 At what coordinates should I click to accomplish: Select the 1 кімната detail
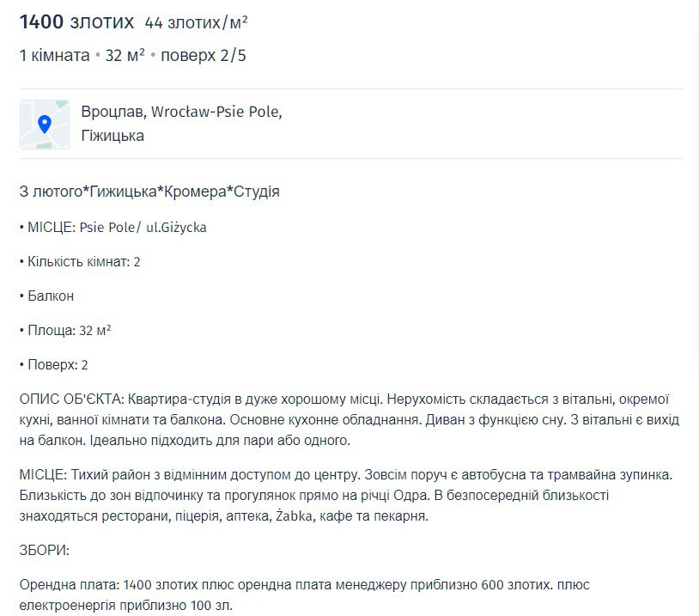[54, 55]
